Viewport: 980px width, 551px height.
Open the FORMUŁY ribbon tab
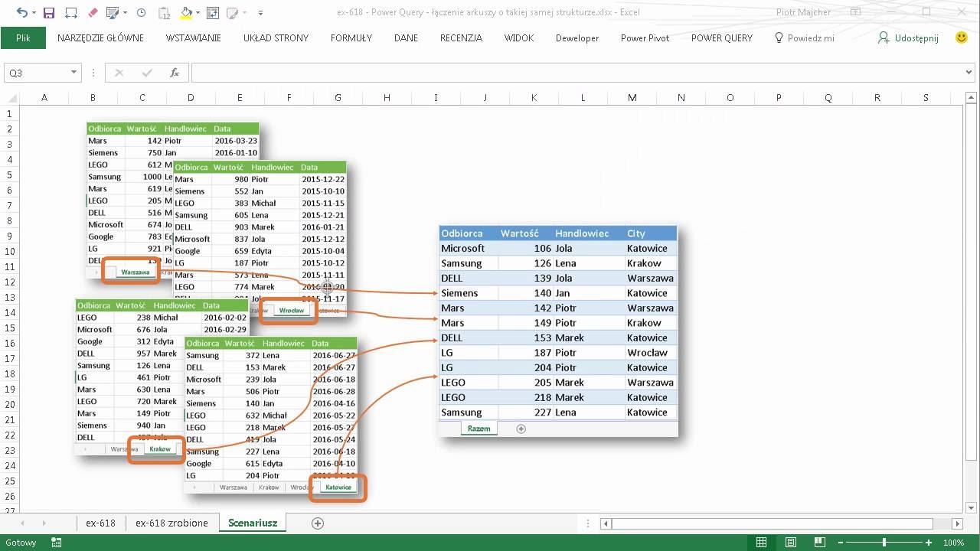pos(351,37)
